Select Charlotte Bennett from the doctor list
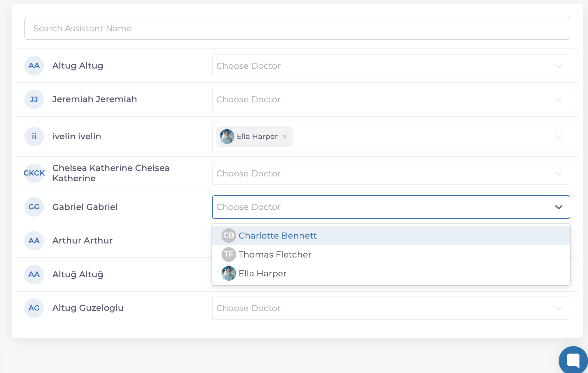The image size is (588, 373). click(277, 236)
